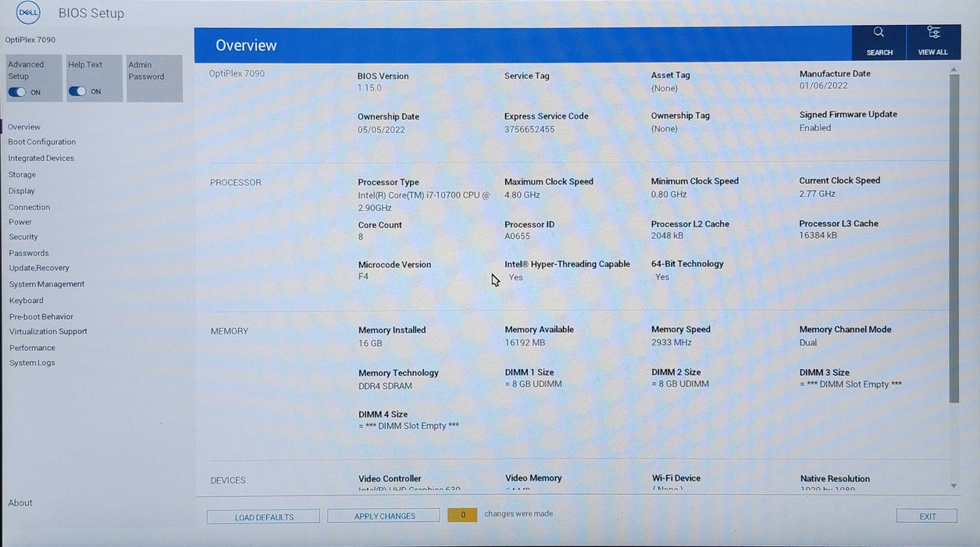Open System Management
Image resolution: width=980 pixels, height=547 pixels.
(x=47, y=284)
